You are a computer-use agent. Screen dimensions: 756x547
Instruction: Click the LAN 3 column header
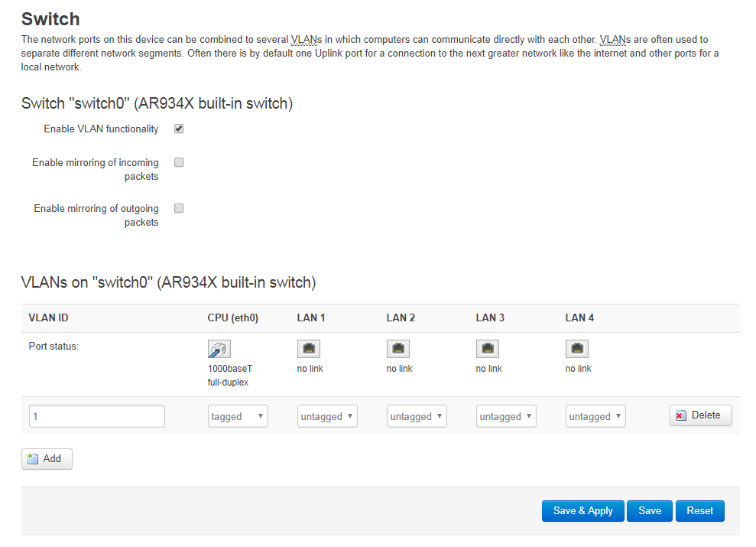pos(490,318)
